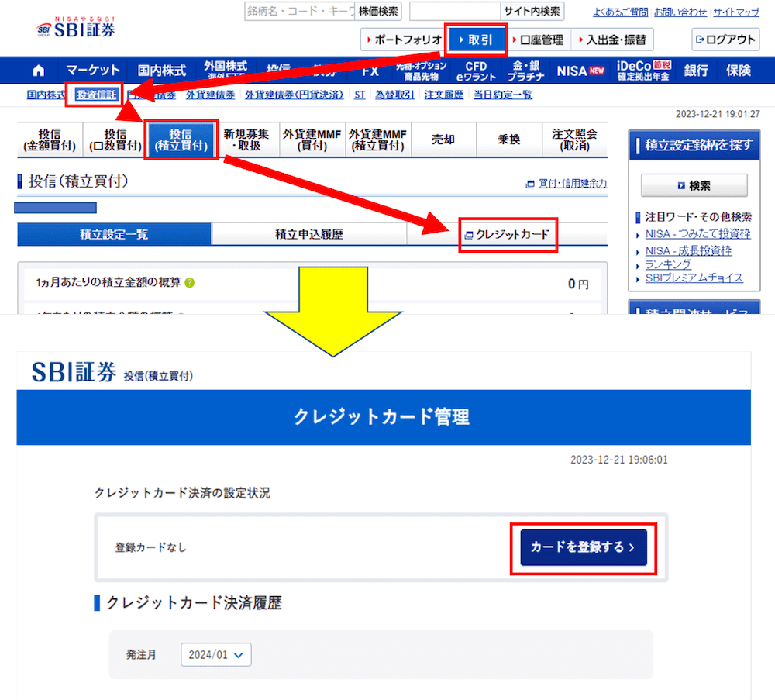
Task: Click the サイト内検索 button
Action: tap(532, 11)
